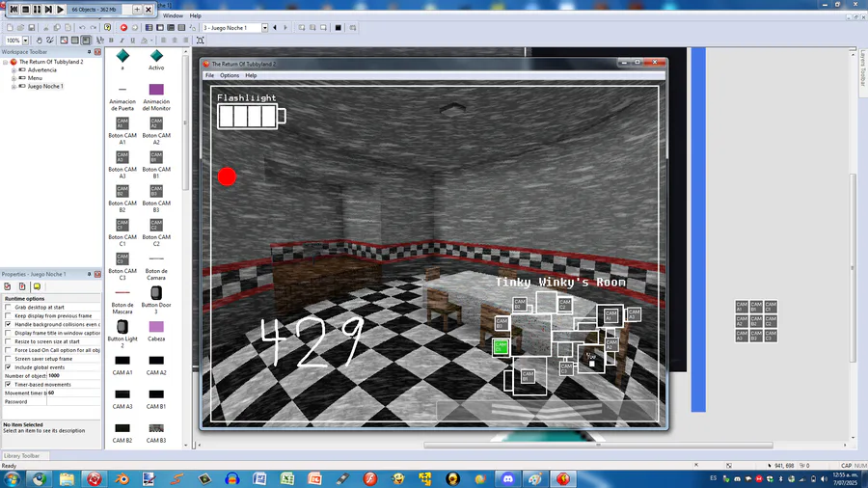Enable Display frame title in window caption
Screen dimensions: 868x488
coord(9,333)
